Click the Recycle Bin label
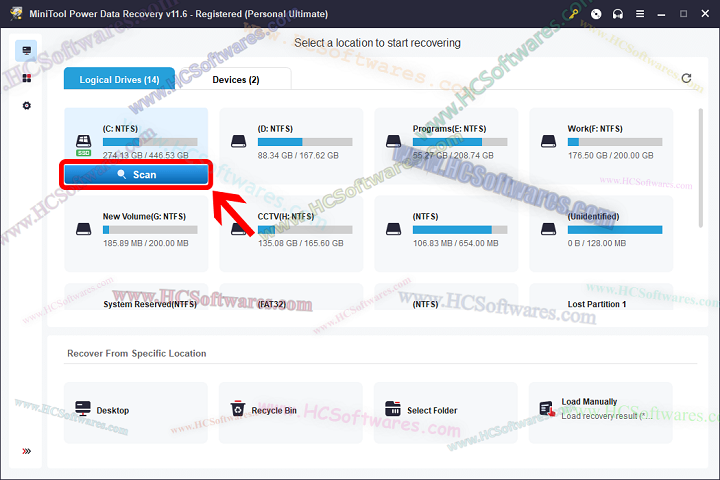 click(x=274, y=411)
